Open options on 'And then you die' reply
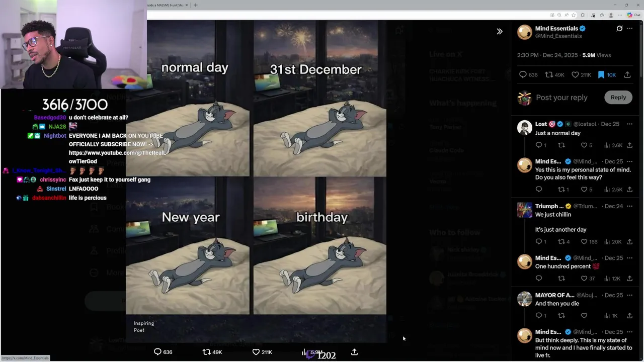Image resolution: width=644 pixels, height=362 pixels. 629,295
